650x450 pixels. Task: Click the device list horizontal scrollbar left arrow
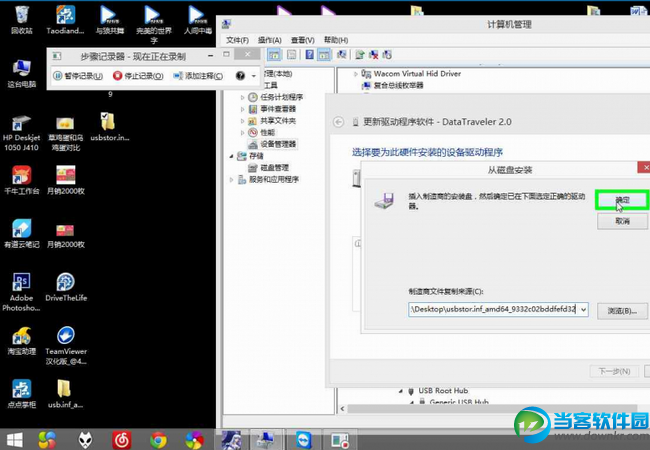pyautogui.click(x=342, y=409)
